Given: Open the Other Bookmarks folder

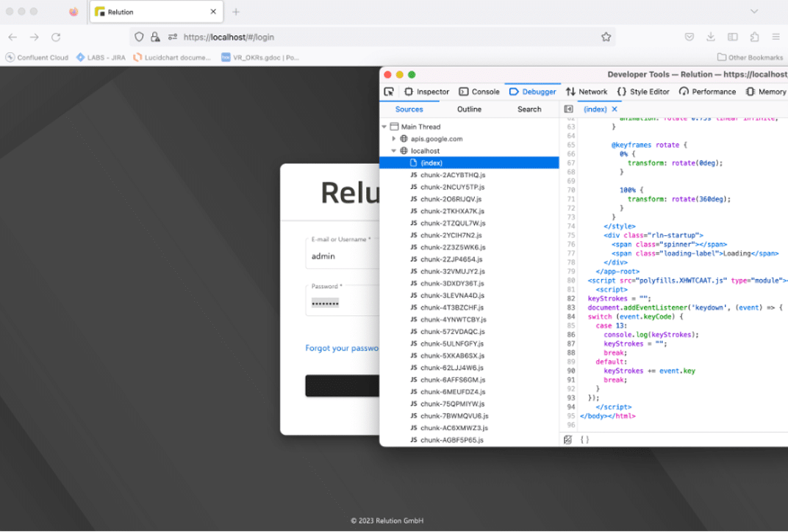Looking at the screenshot, I should (750, 57).
